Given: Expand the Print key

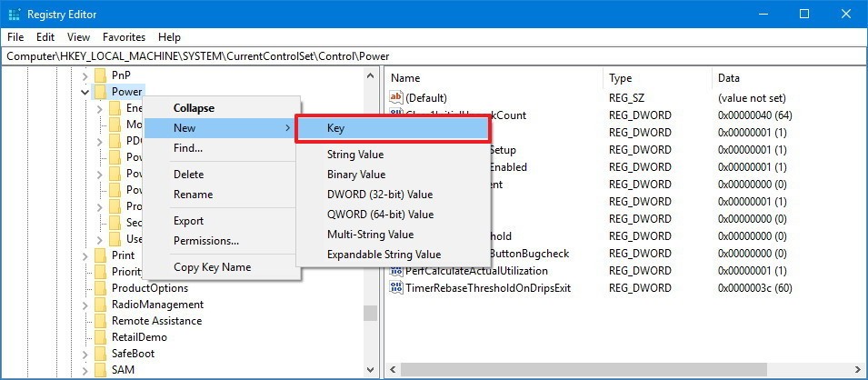Looking at the screenshot, I should coord(85,255).
